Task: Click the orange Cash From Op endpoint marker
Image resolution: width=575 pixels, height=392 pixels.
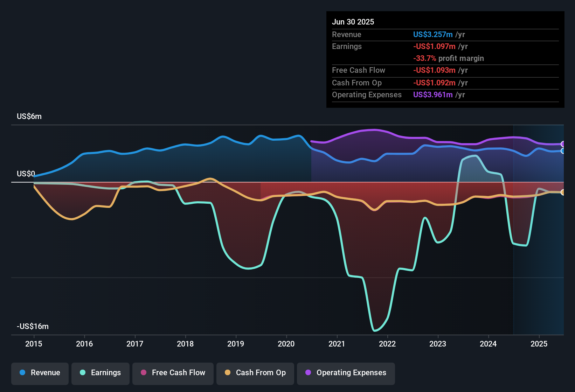Action: pos(563,192)
